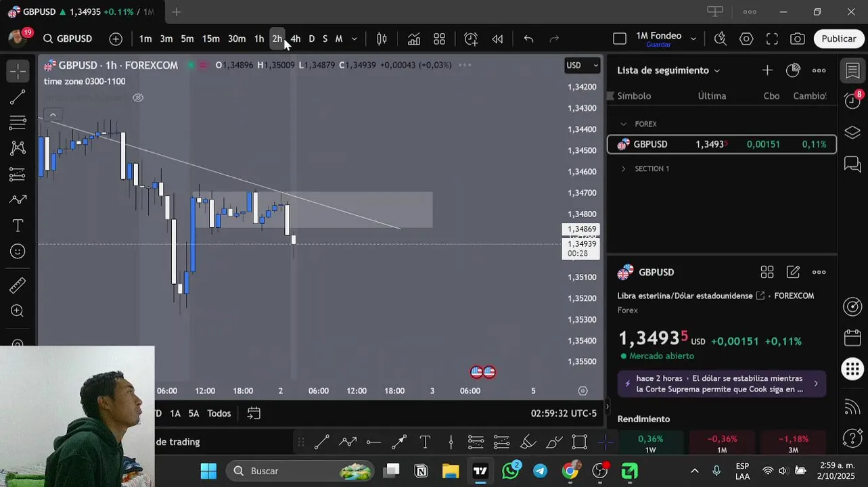Screen dimensions: 868x487
Task: Open the timeframe dropdown chevron
Action: 354,39
